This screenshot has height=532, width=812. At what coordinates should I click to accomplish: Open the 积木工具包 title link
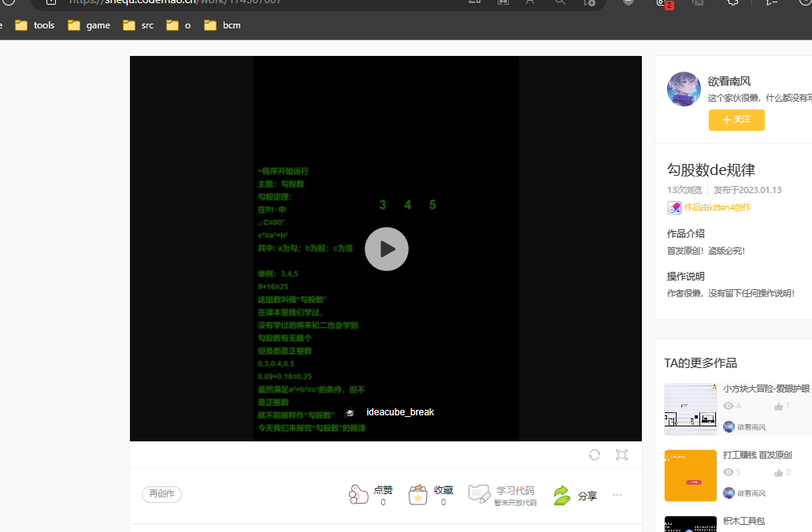pyautogui.click(x=743, y=521)
